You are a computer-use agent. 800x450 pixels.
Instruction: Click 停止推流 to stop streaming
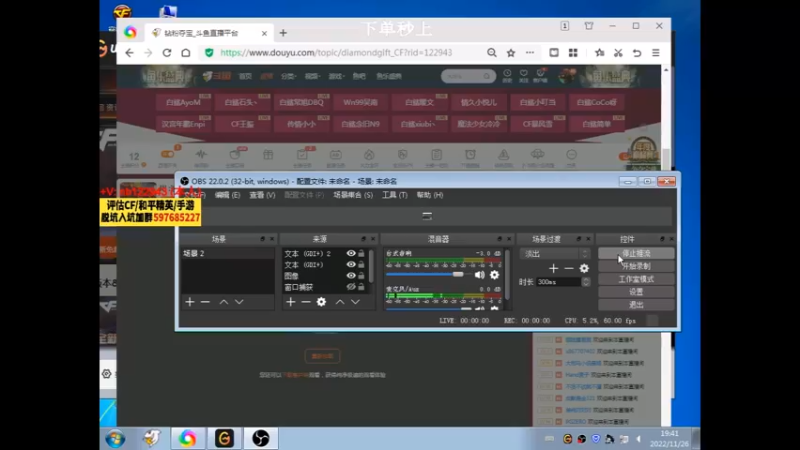(636, 253)
